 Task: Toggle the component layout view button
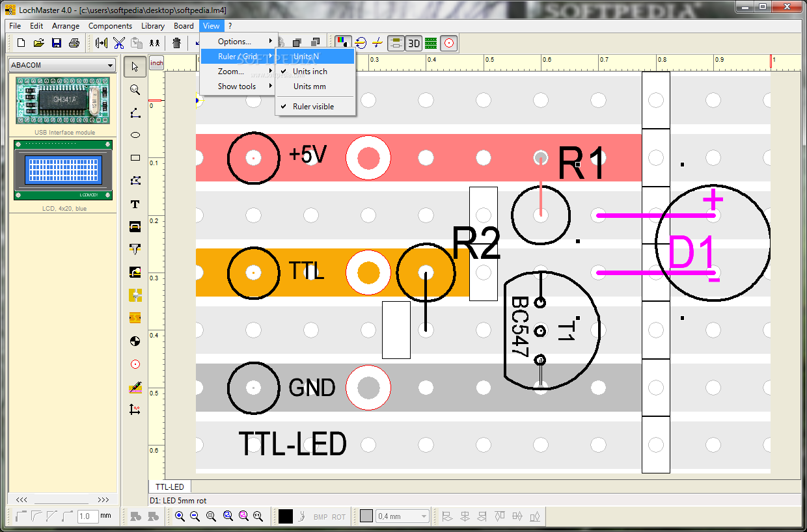tap(396, 44)
